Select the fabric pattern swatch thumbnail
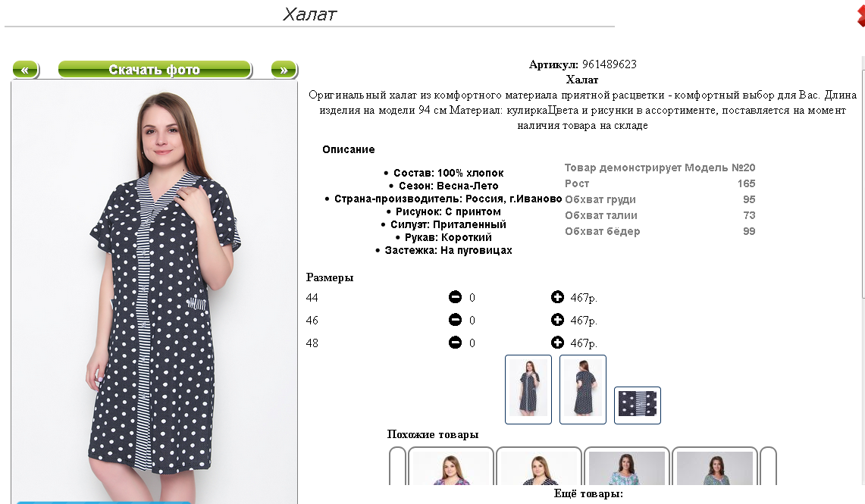 pyautogui.click(x=637, y=405)
